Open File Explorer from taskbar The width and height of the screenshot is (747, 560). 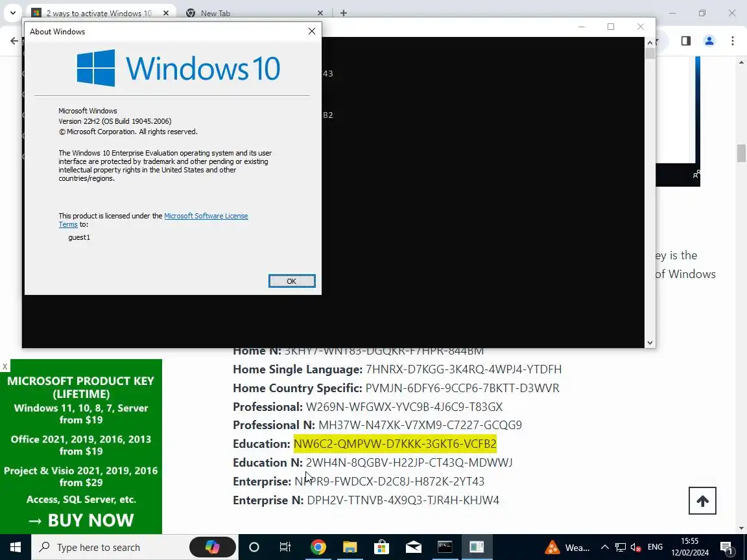pyautogui.click(x=350, y=547)
